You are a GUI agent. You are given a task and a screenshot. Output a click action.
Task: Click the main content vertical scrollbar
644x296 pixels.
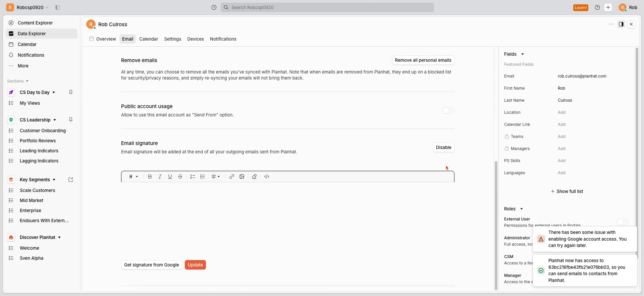[x=496, y=225]
